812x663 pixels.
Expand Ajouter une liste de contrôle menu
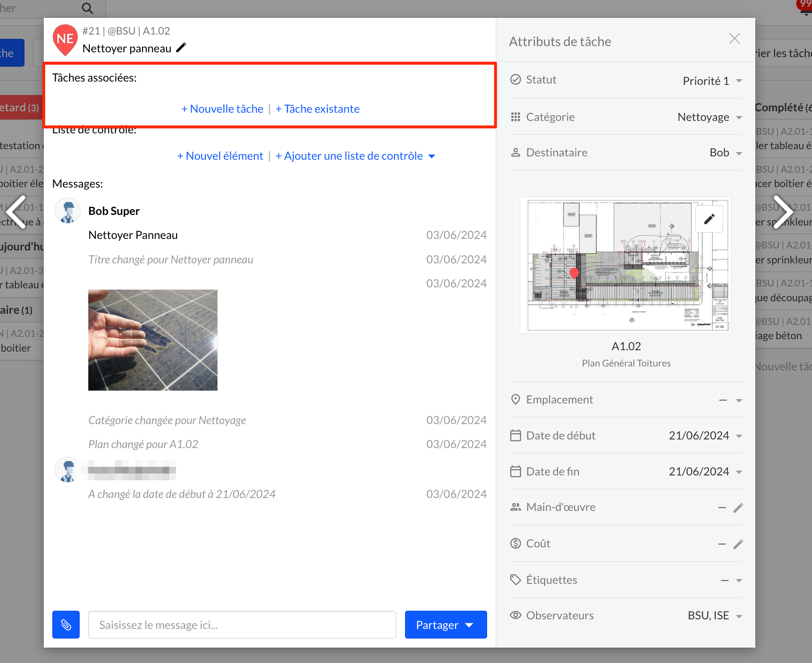tap(355, 156)
